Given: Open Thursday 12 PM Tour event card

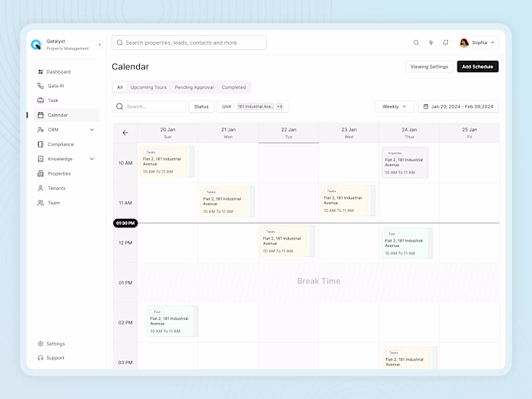Looking at the screenshot, I should (407, 243).
